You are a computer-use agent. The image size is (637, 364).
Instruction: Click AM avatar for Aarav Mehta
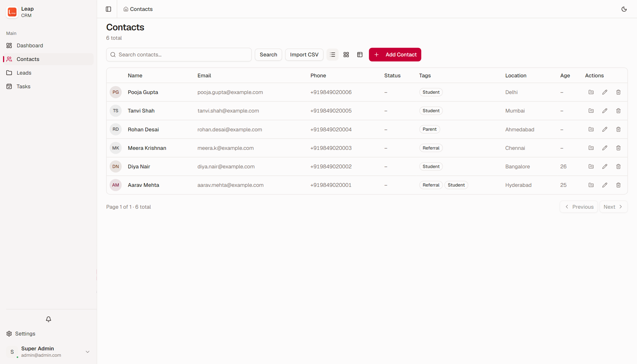pyautogui.click(x=116, y=185)
